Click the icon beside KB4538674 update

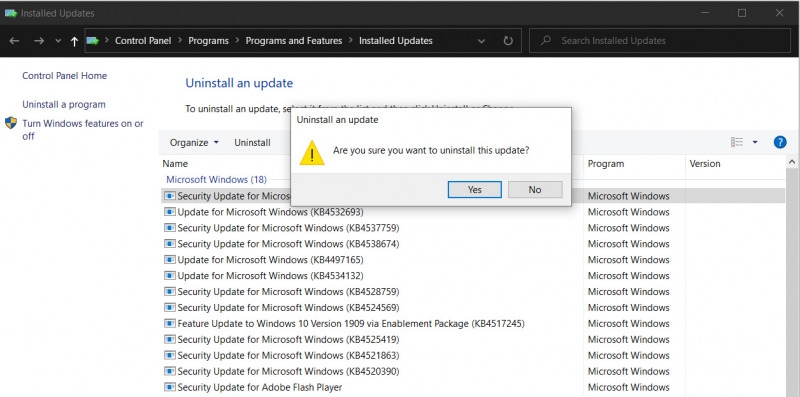click(x=170, y=244)
